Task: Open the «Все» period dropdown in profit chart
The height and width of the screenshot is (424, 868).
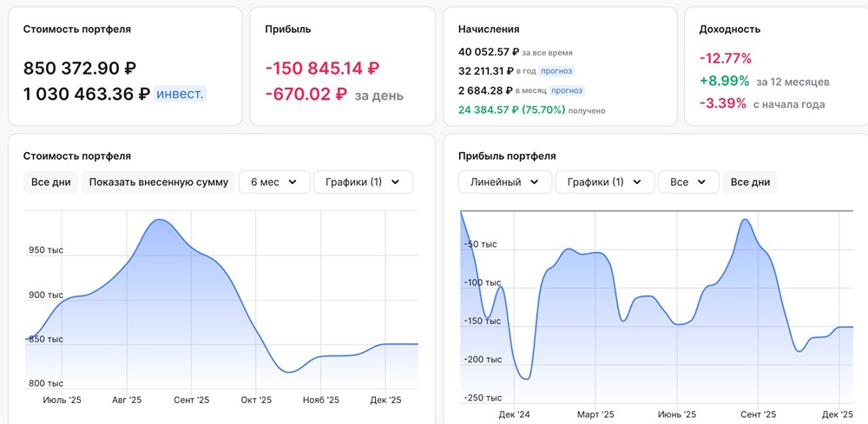Action: tap(688, 182)
